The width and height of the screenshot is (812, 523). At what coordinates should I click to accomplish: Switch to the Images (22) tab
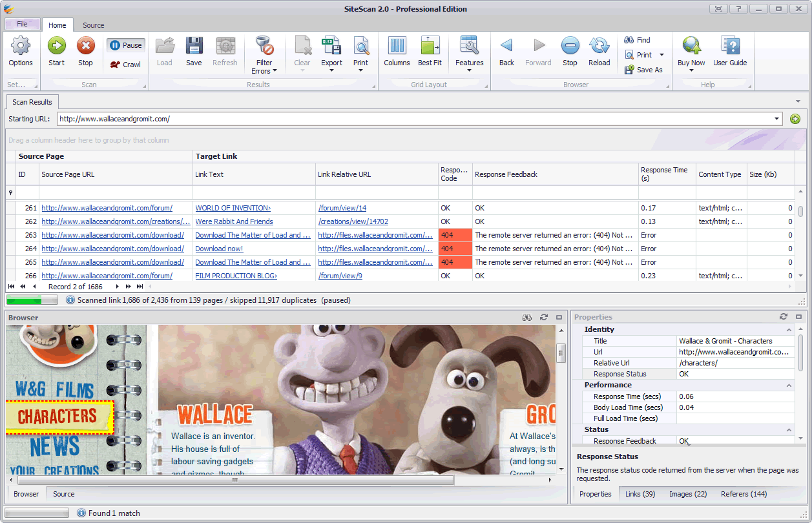point(688,494)
